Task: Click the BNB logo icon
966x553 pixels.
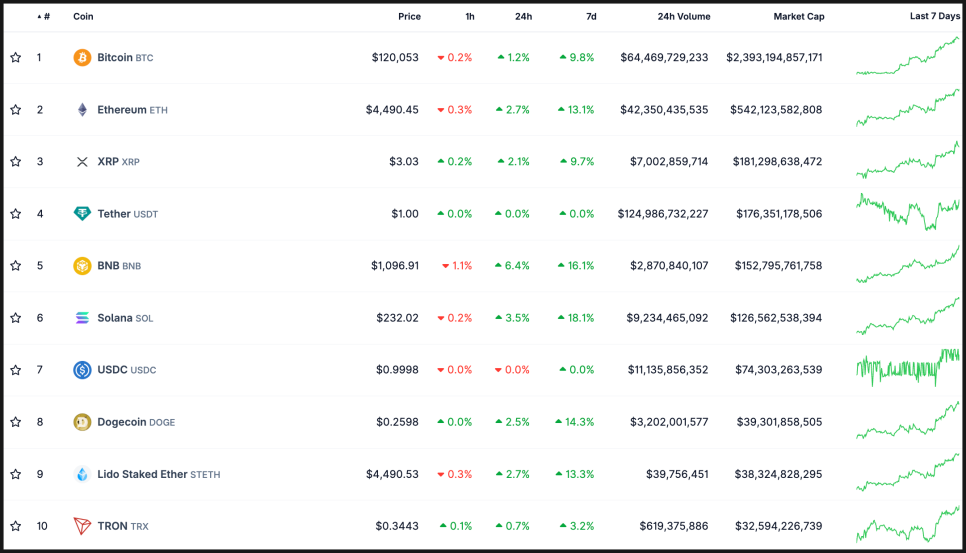Action: (82, 266)
